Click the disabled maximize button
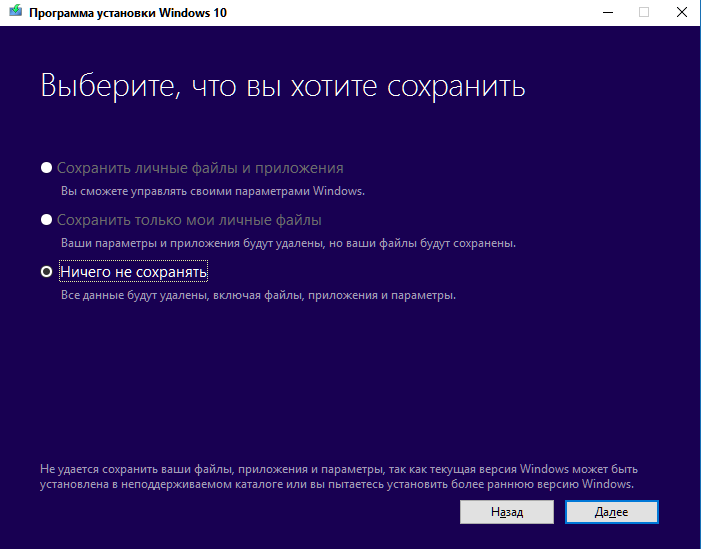The width and height of the screenshot is (701, 549). tap(644, 12)
